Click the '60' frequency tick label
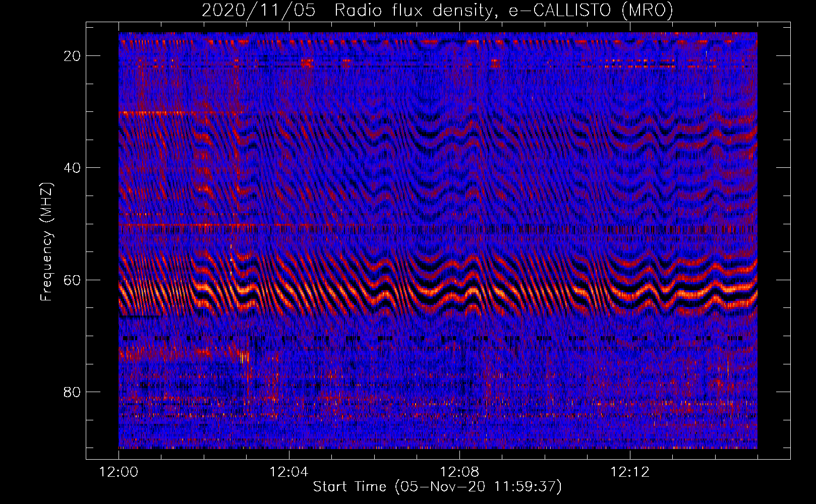Screen dimensions: 816x504 [73, 280]
